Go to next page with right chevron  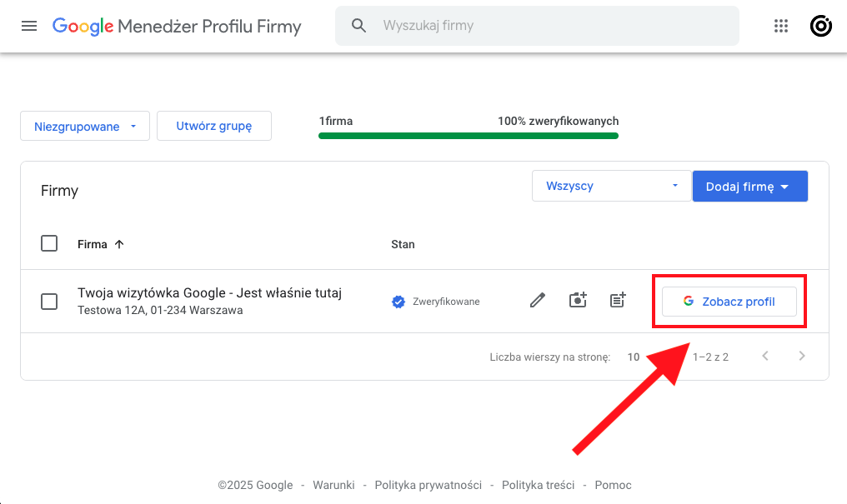click(802, 356)
